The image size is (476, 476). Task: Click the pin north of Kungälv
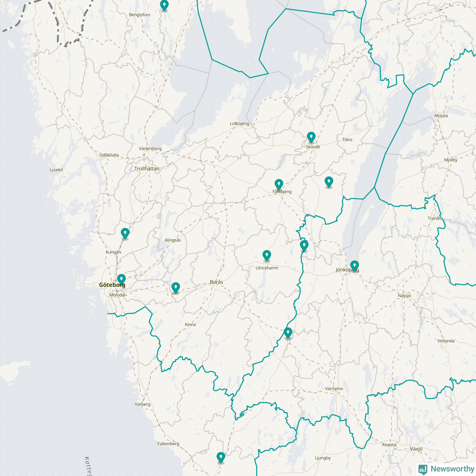pos(125,233)
